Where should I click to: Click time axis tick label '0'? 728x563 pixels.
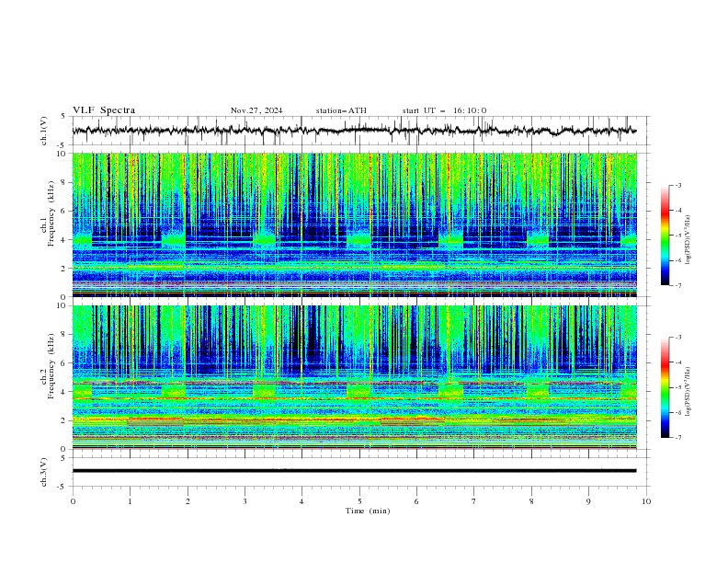point(73,501)
